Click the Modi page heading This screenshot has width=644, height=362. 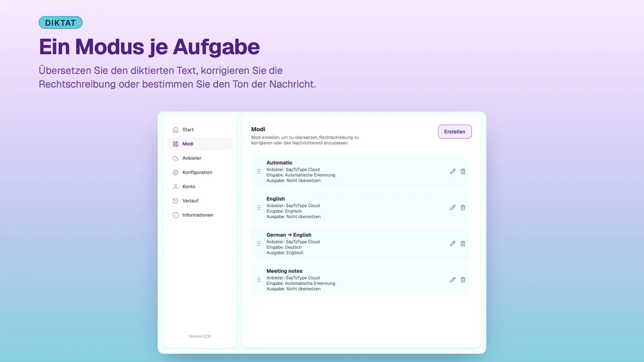[x=258, y=129]
